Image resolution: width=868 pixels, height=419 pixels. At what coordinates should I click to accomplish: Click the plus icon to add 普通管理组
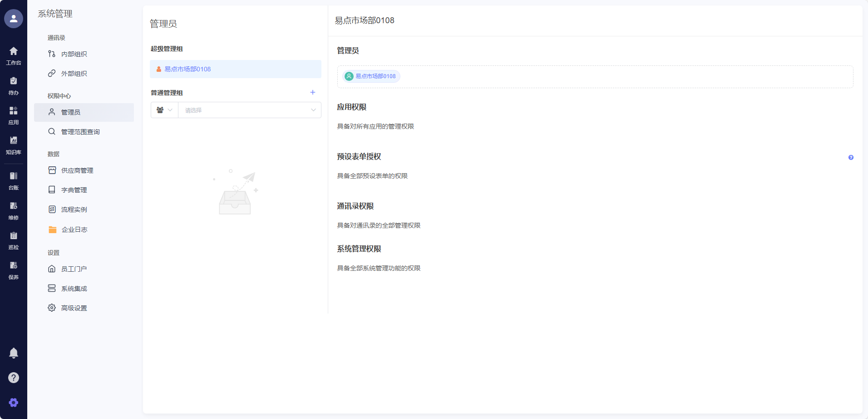tap(313, 92)
